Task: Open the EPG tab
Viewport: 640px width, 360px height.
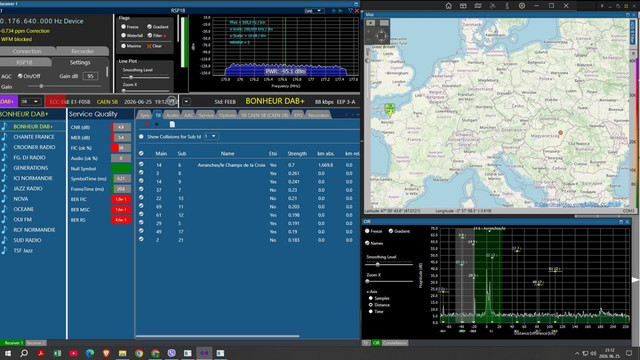Action: [x=298, y=115]
